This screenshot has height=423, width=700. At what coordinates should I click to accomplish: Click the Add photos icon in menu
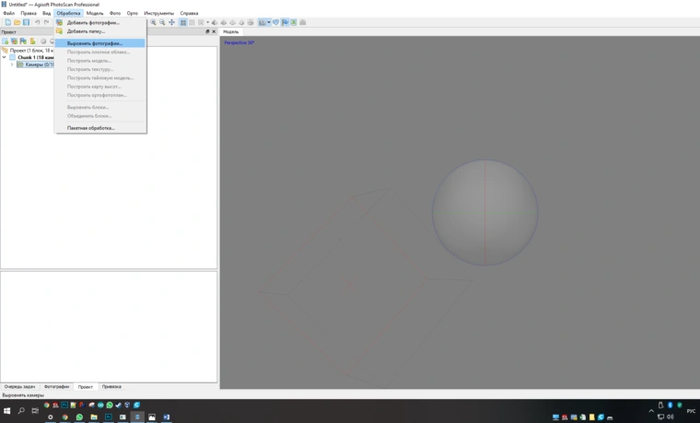(x=60, y=22)
